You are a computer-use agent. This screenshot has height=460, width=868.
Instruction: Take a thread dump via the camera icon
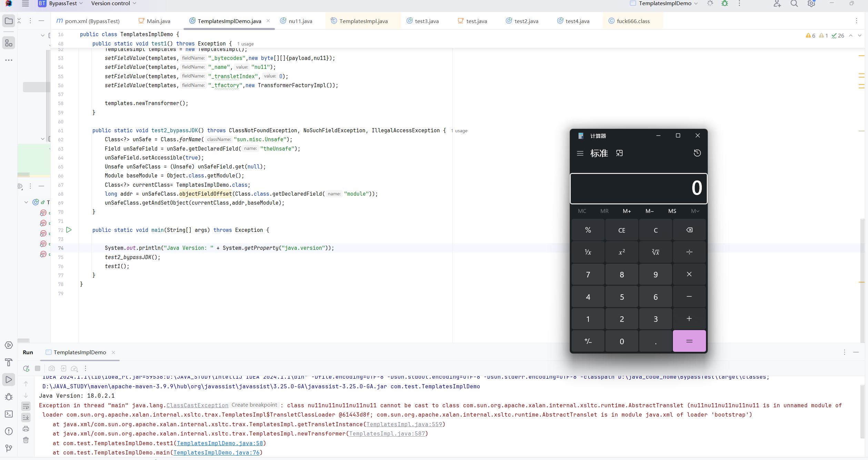[x=52, y=368]
